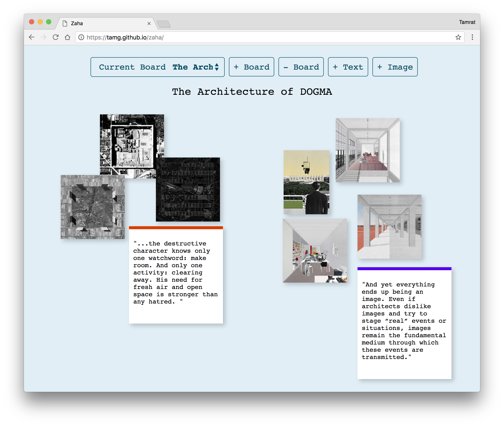Add a text note with + Text
This screenshot has height=426, width=504.
click(348, 67)
